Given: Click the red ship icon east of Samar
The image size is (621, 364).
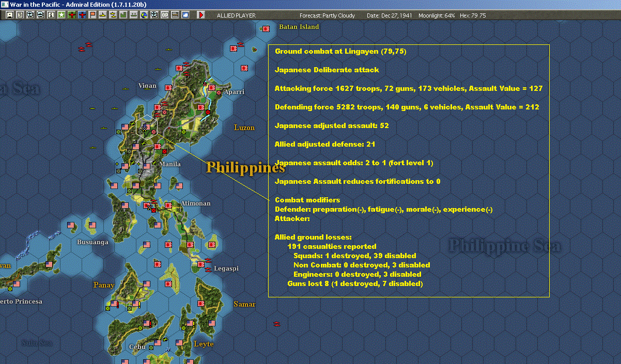Looking at the screenshot, I should (x=277, y=324).
